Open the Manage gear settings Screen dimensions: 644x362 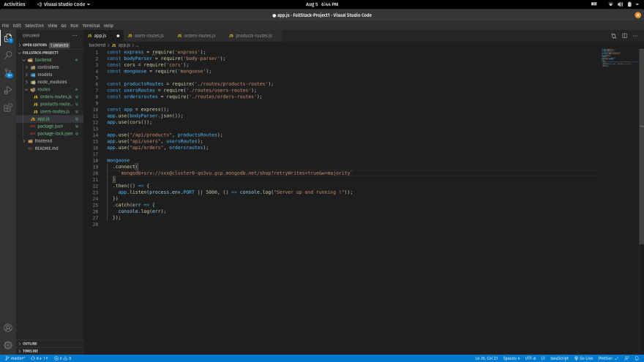8,345
